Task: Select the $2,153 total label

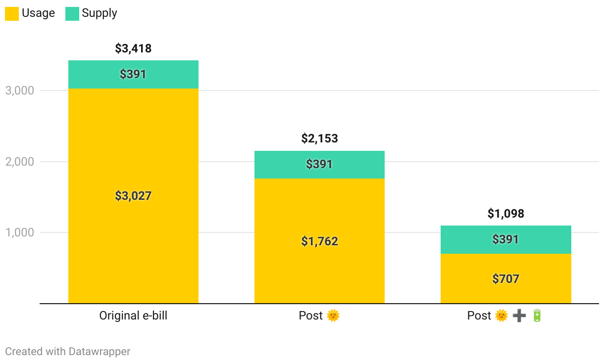Action: (x=319, y=138)
